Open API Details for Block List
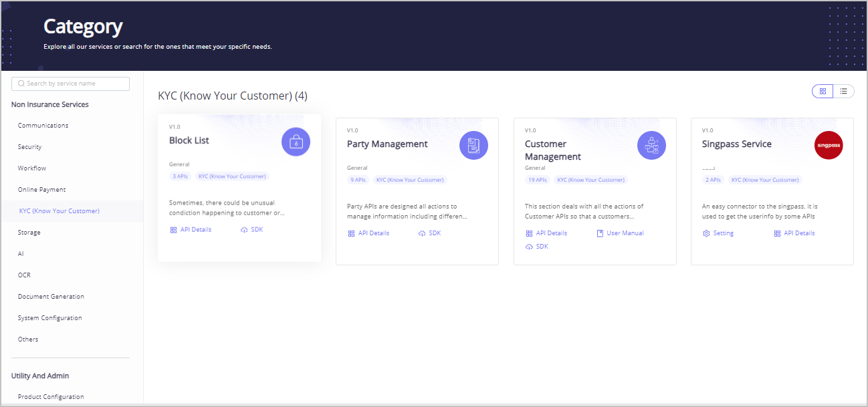Screen dimensions: 868x407 click(x=191, y=229)
